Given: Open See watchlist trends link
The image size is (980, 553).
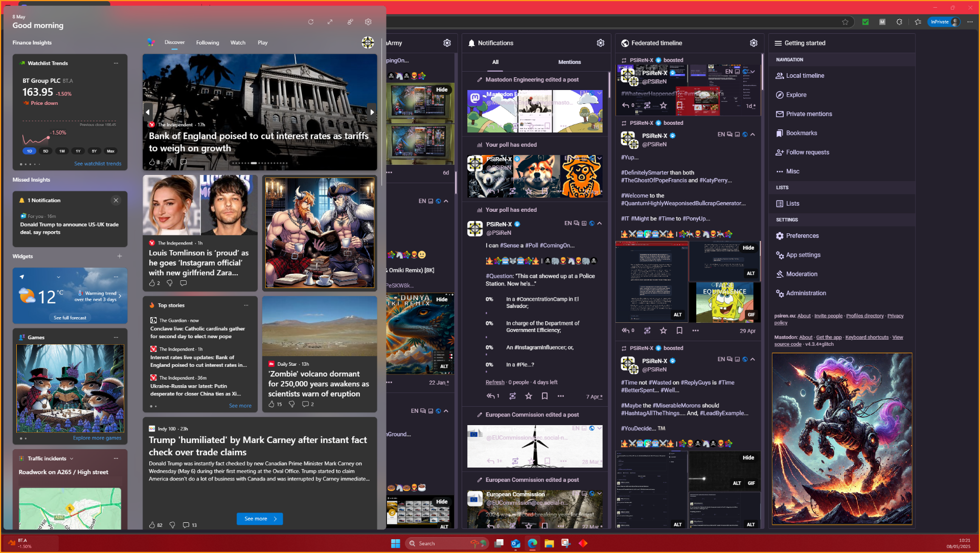Looking at the screenshot, I should (98, 164).
